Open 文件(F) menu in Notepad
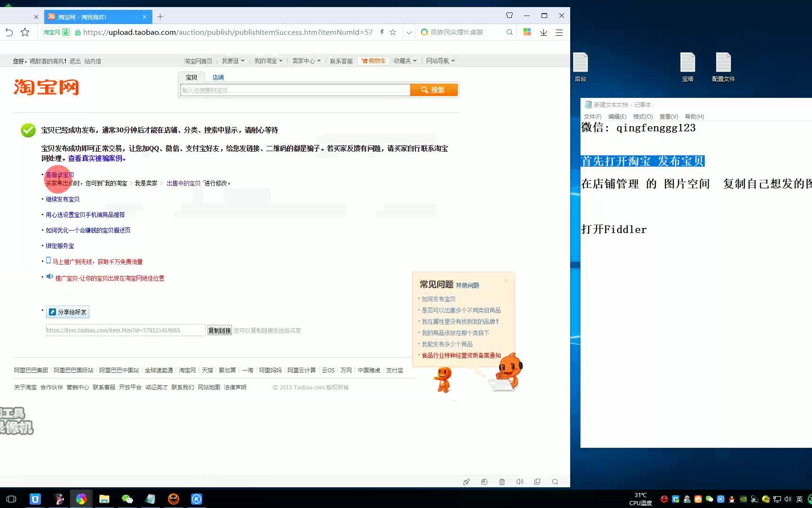The height and width of the screenshot is (508, 812). point(592,117)
